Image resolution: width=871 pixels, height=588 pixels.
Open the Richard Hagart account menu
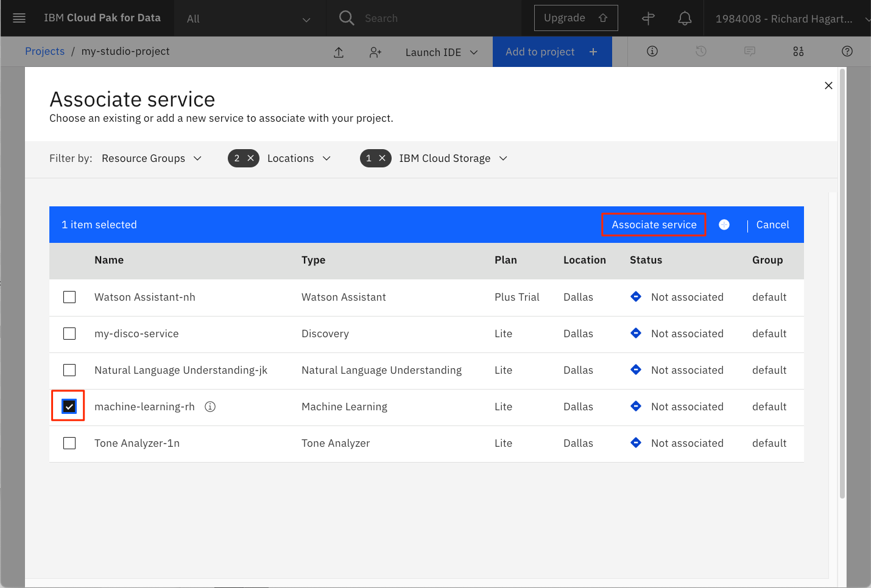[x=792, y=19]
